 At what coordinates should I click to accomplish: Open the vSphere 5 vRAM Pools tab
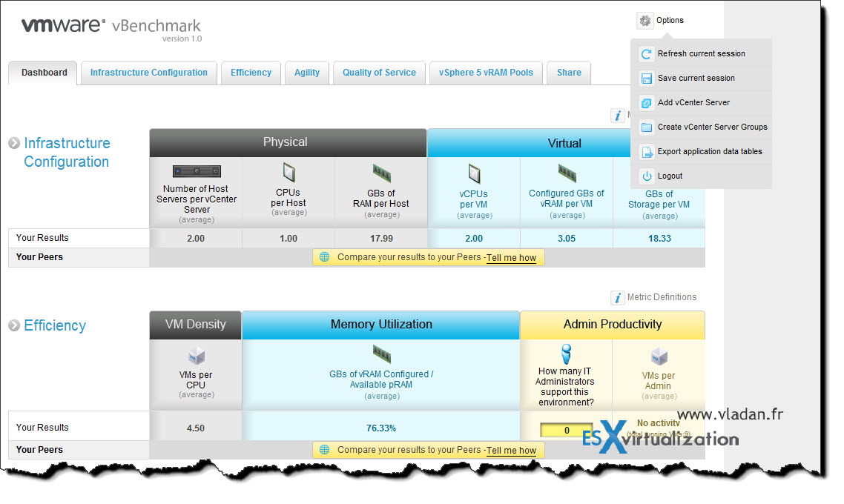click(x=486, y=73)
